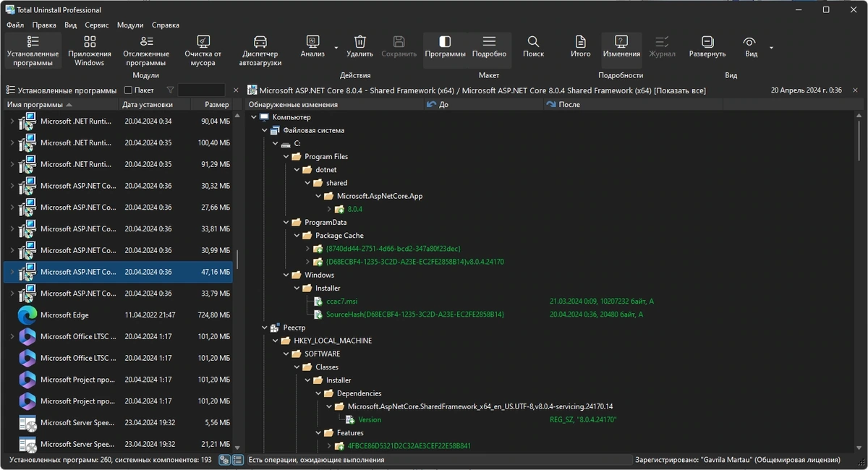Collapse the Program Files folder
Viewport: 868px width, 470px height.
coord(286,157)
